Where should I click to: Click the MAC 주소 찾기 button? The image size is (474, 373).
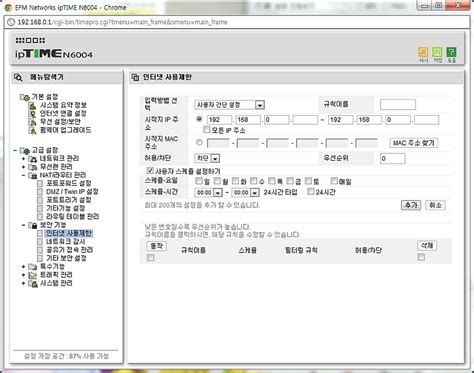(x=414, y=143)
